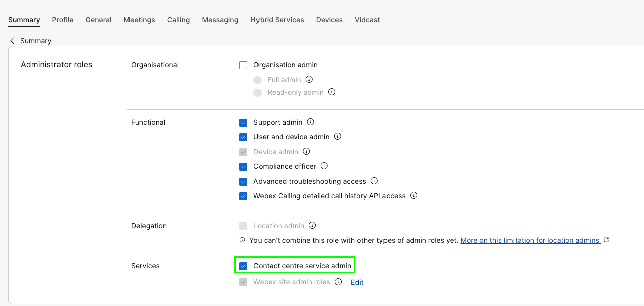Show info for User and device admin
The height and width of the screenshot is (306, 644).
coord(338,136)
